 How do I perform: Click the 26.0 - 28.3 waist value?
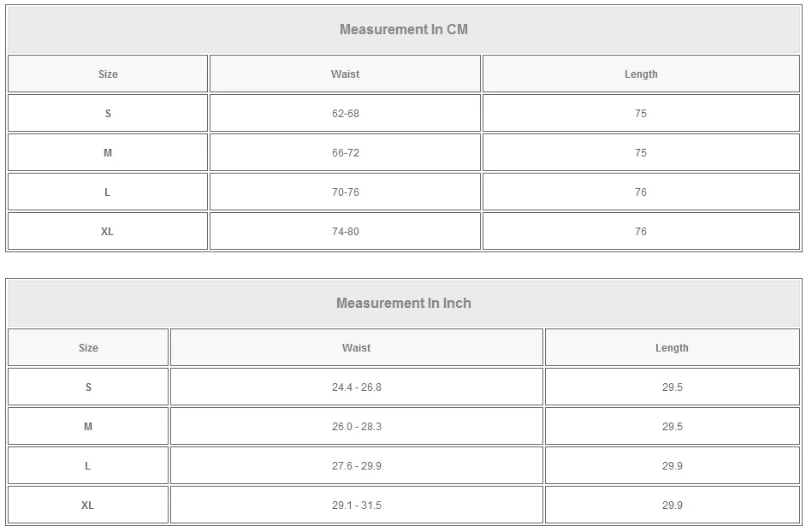point(356,427)
